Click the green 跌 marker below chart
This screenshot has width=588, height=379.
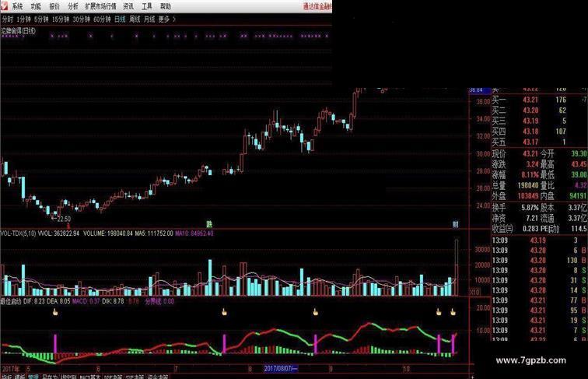(209, 224)
